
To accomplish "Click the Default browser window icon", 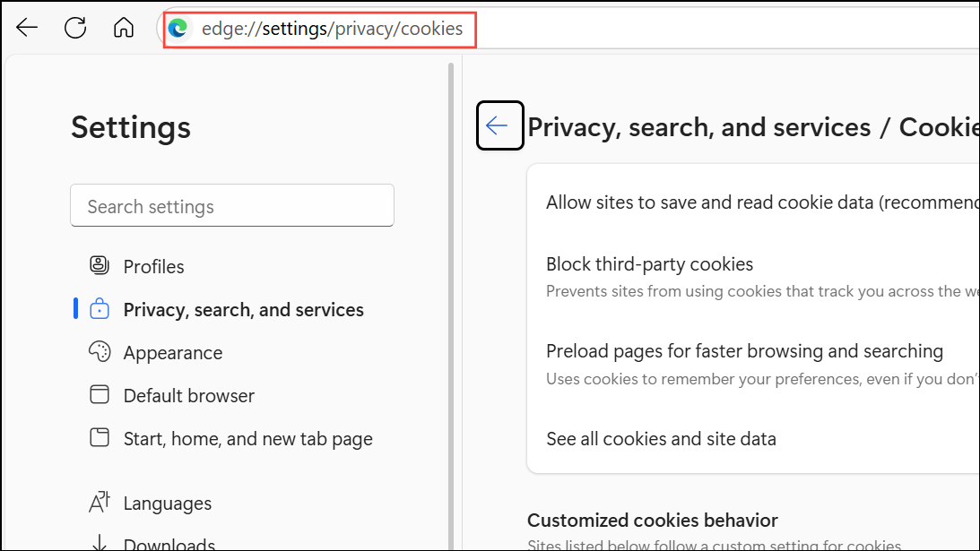I will [99, 395].
